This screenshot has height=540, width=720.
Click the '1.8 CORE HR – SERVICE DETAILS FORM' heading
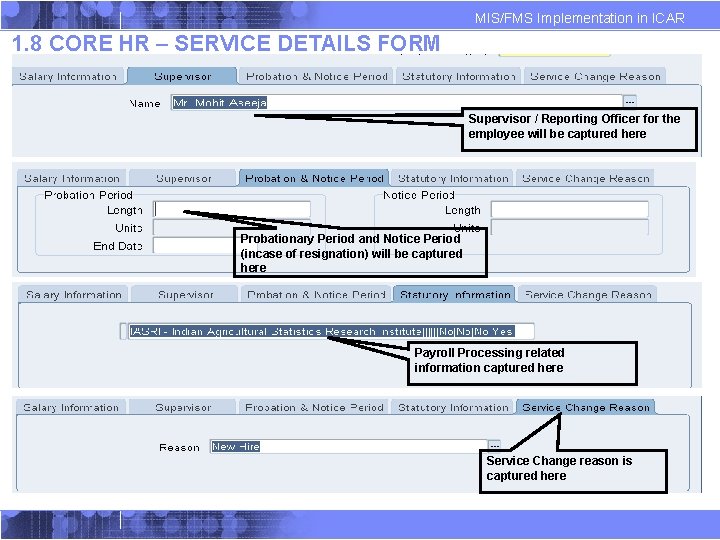226,44
